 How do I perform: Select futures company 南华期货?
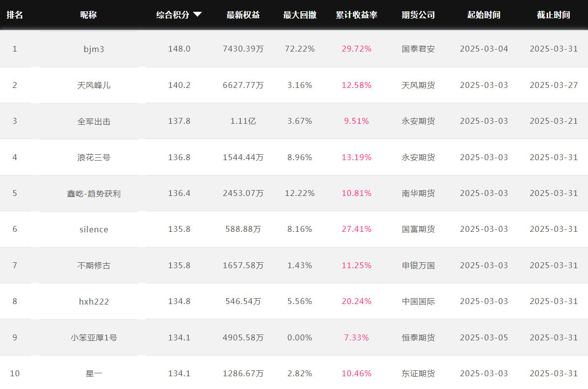tap(418, 193)
